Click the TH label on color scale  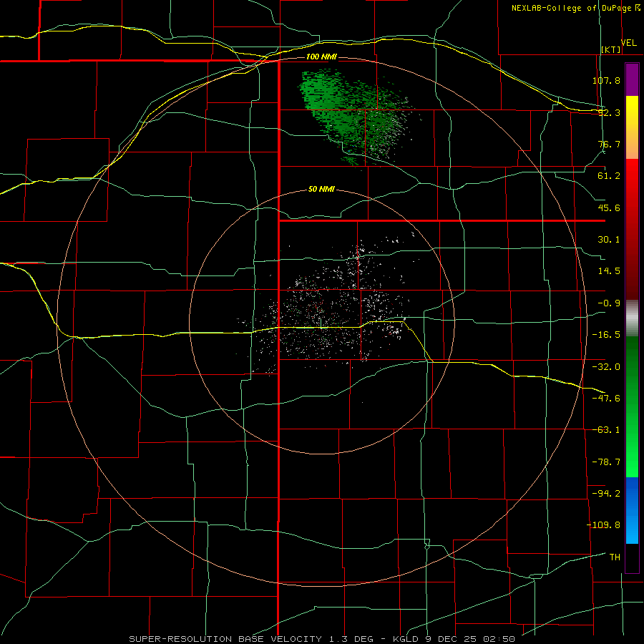point(615,557)
